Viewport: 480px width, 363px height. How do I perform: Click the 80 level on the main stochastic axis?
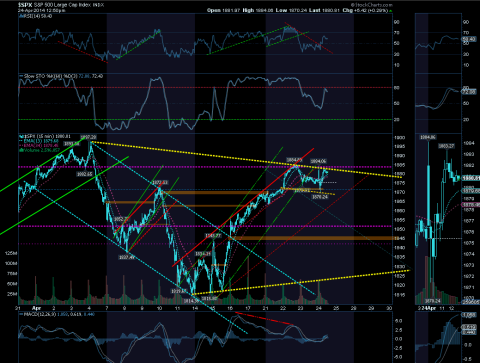click(x=397, y=88)
